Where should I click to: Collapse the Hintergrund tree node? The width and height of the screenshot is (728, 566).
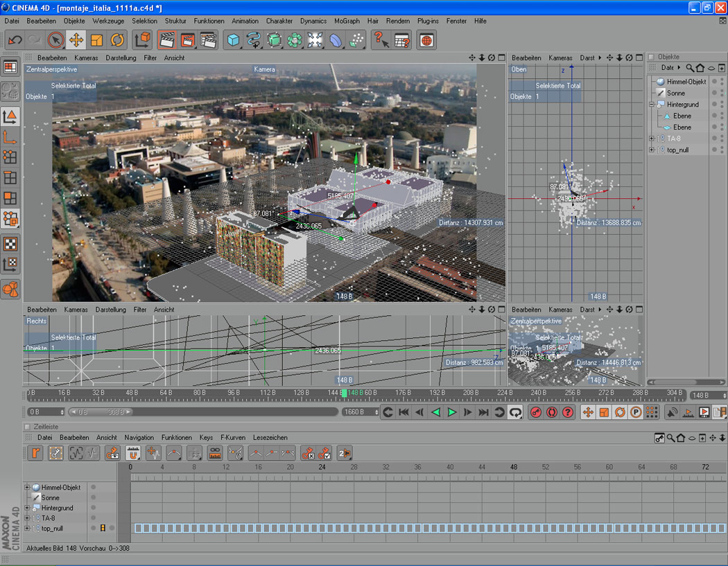point(652,105)
